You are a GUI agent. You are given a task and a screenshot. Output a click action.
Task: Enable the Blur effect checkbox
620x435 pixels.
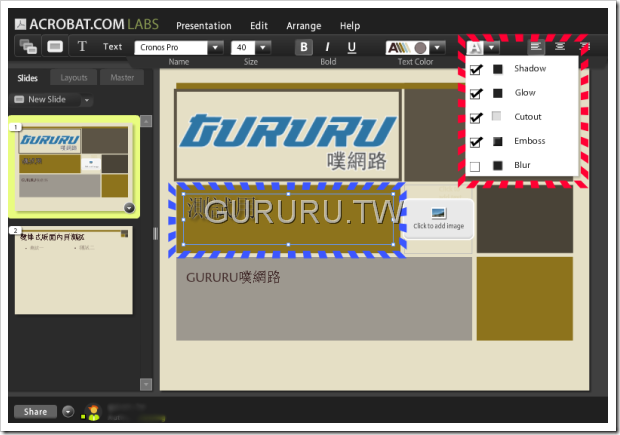475,166
